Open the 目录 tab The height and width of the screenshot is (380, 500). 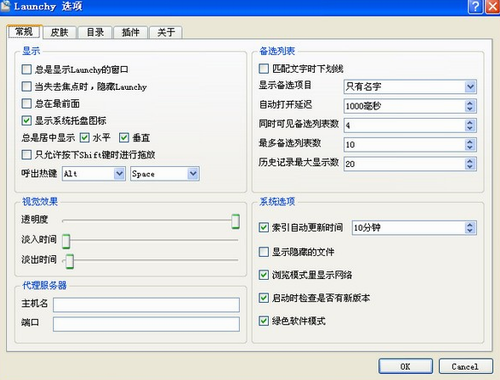click(95, 32)
